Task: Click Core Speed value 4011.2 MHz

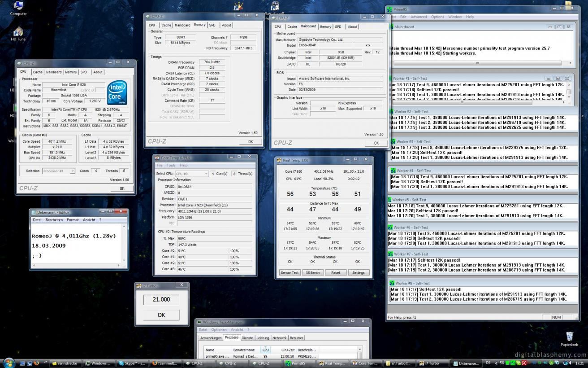Action: click(x=56, y=141)
